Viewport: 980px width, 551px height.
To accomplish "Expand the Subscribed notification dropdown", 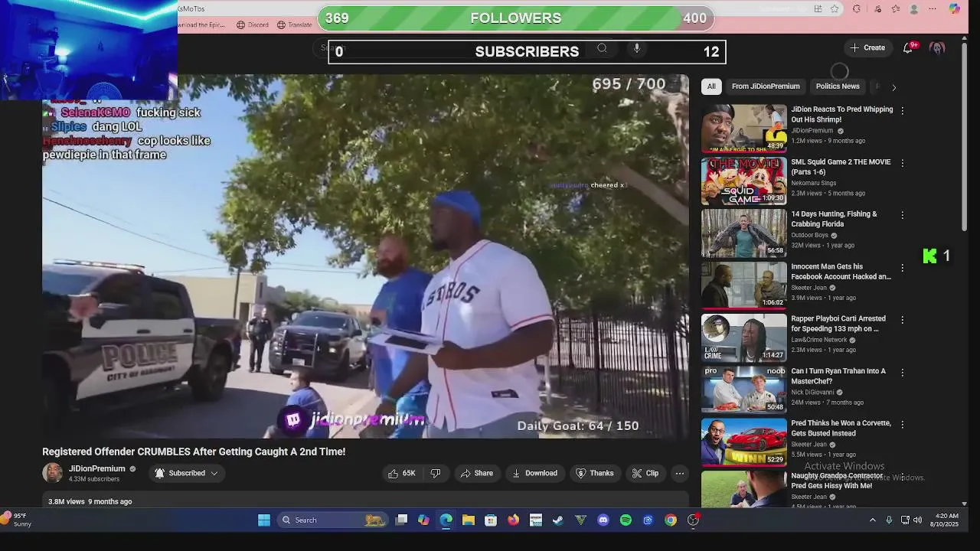I will [187, 473].
